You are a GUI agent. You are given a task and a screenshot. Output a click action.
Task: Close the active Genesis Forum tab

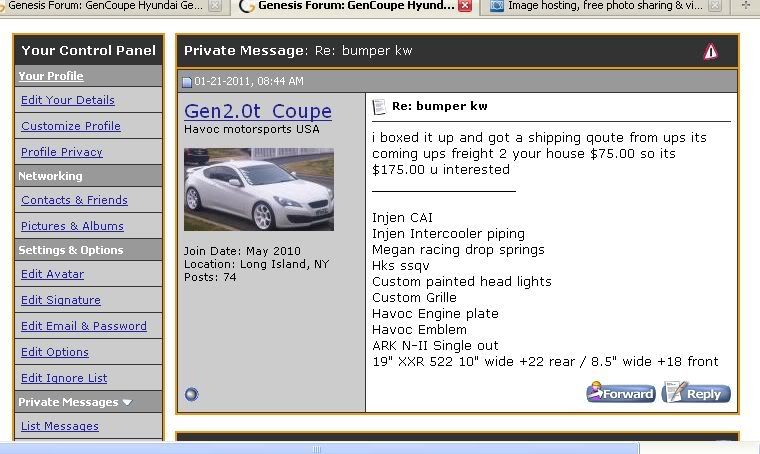tap(465, 6)
